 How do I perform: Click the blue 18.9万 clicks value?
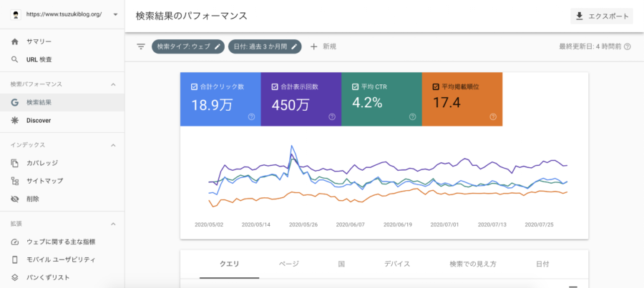pos(212,105)
